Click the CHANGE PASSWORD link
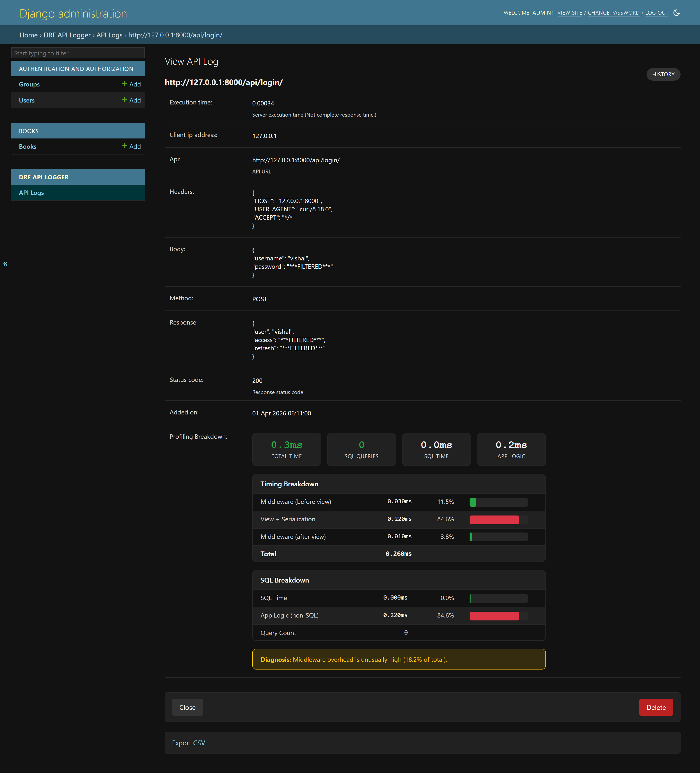Screen dimensions: 700x773 (x=614, y=13)
